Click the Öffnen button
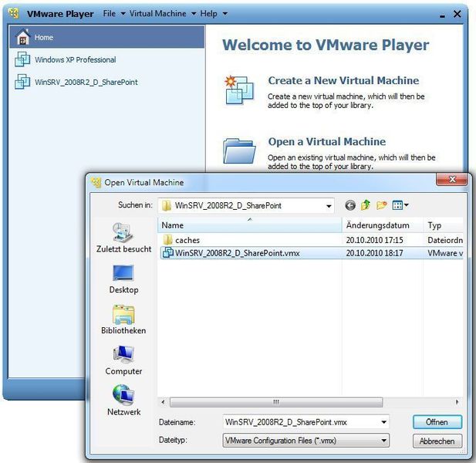The image size is (476, 463). pyautogui.click(x=437, y=422)
